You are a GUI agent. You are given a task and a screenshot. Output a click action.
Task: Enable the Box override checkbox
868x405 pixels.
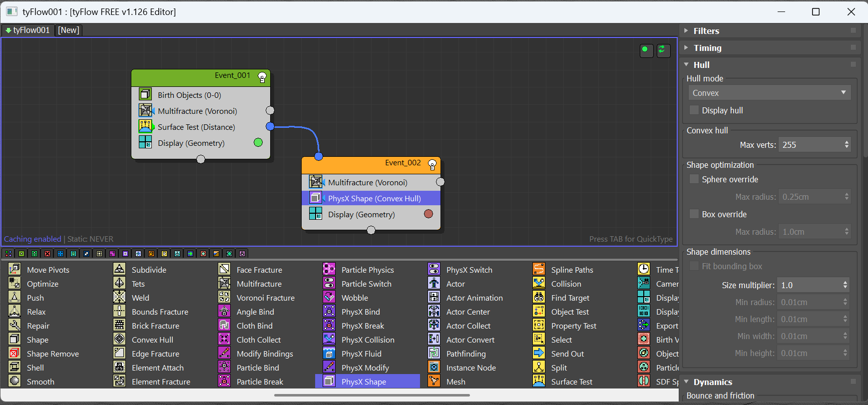694,214
